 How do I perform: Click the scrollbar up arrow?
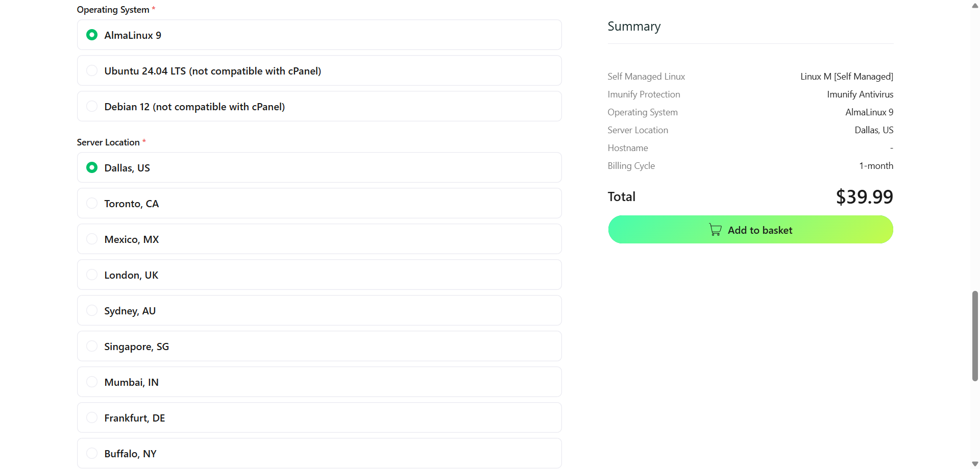(x=975, y=6)
